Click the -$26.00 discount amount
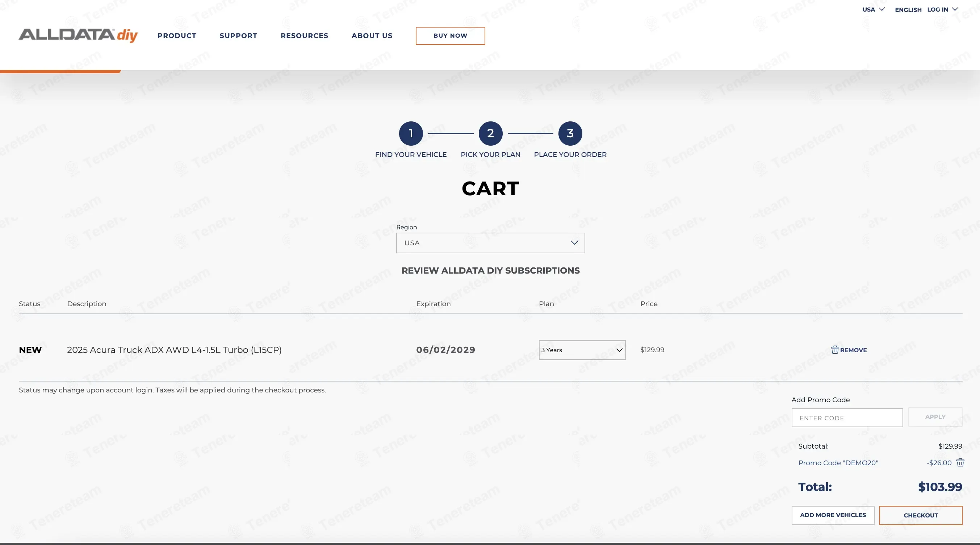 (939, 463)
